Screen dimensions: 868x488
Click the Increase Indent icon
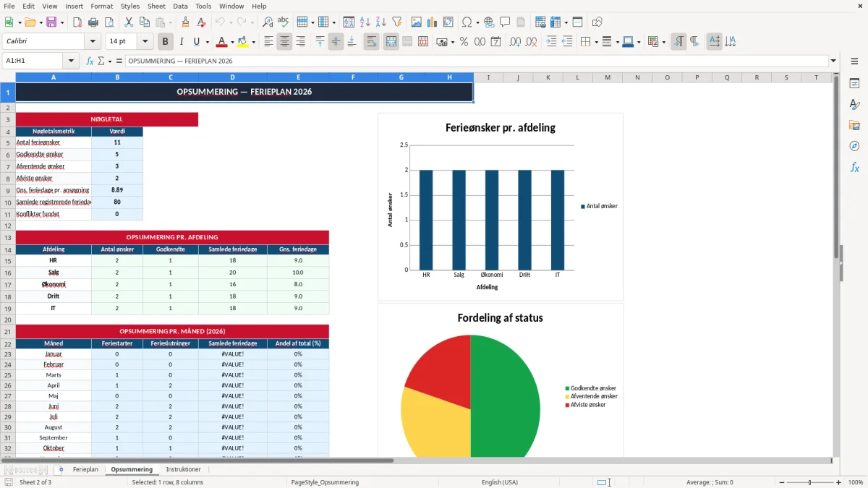pos(551,42)
